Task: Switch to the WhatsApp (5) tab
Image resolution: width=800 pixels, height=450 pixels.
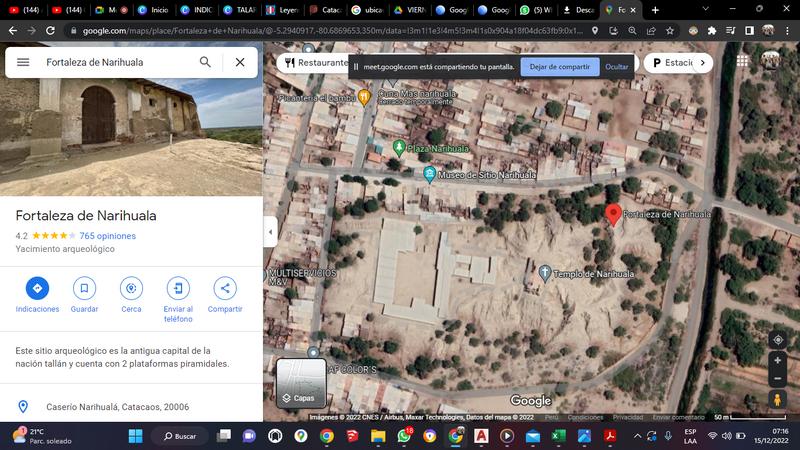Action: pos(536,10)
